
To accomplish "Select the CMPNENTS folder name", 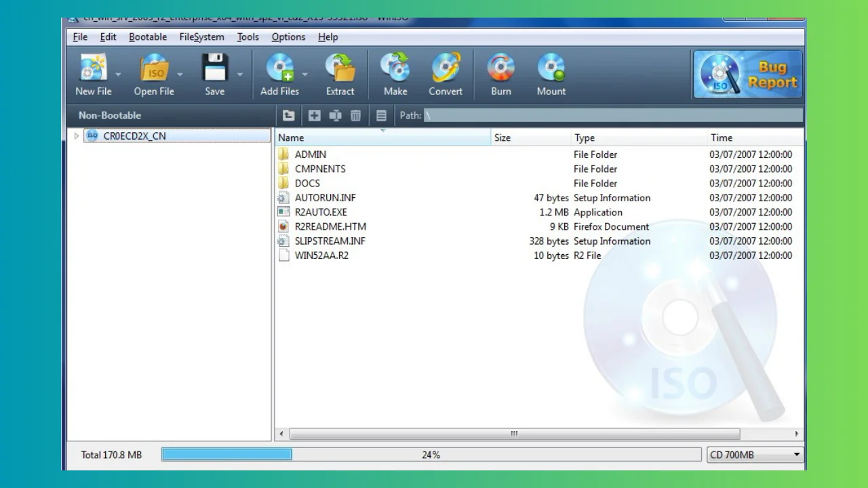I will click(x=320, y=169).
